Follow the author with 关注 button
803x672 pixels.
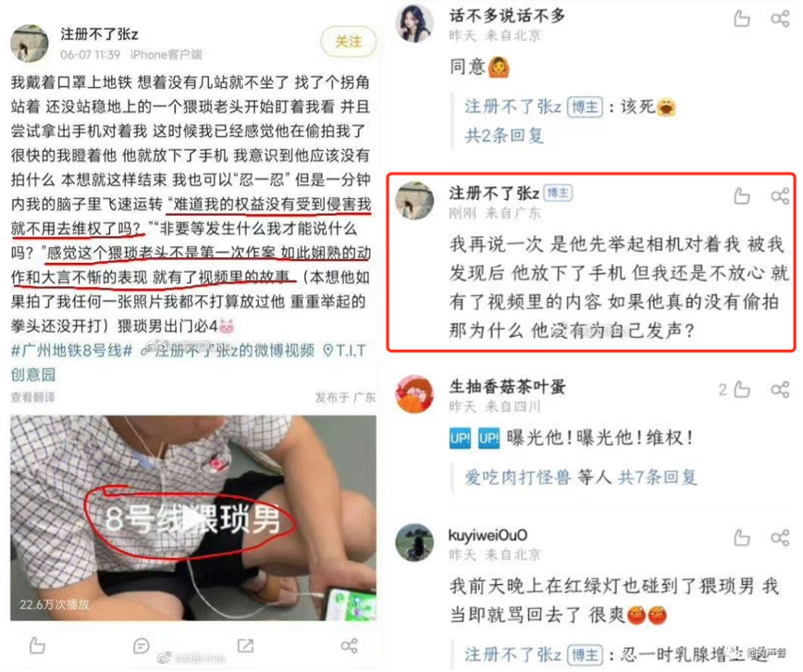(348, 41)
